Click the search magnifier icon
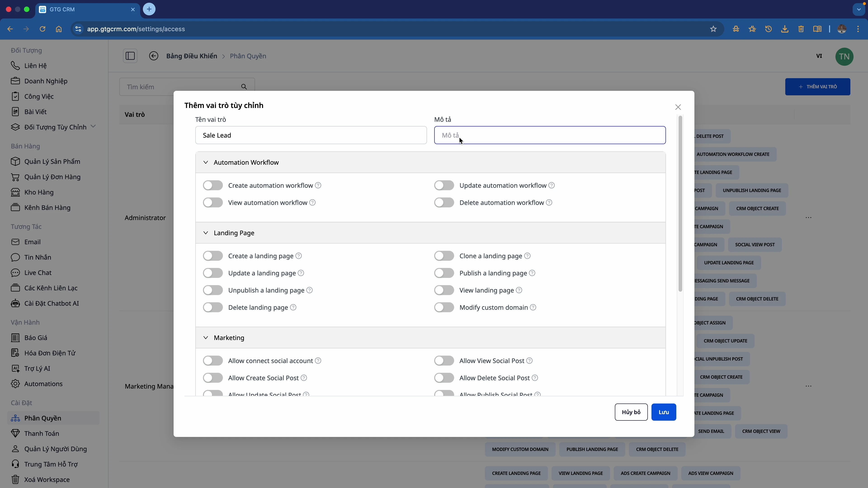 (244, 87)
